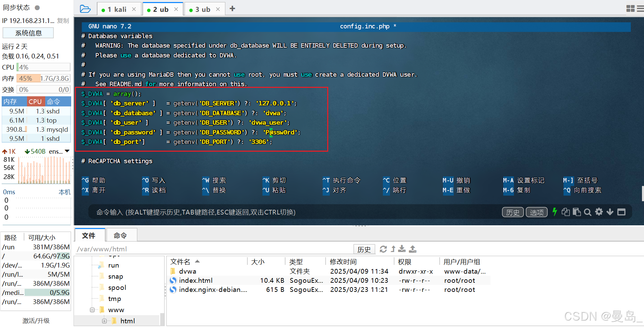Close the 2 ub tab
Image resolution: width=644 pixels, height=327 pixels.
pyautogui.click(x=176, y=9)
